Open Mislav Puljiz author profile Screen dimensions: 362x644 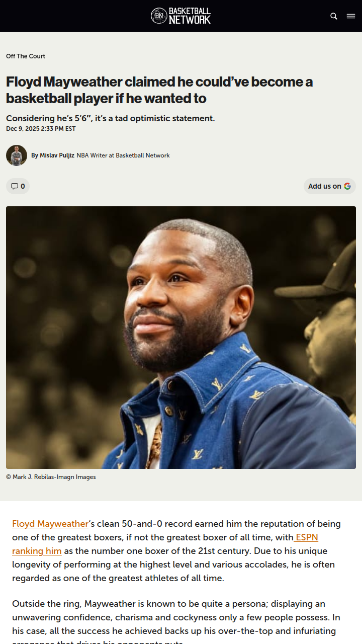coord(57,155)
